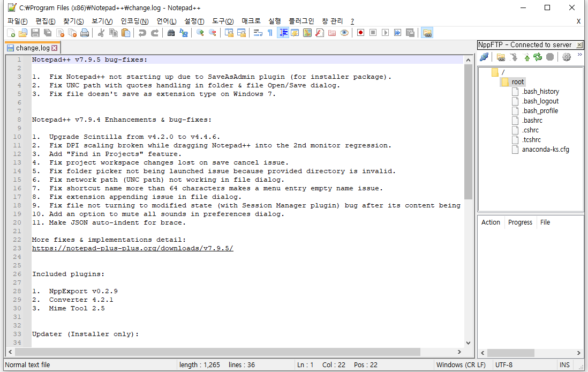Click the user-defined language icon
This screenshot has width=588, height=372.
coord(295,33)
